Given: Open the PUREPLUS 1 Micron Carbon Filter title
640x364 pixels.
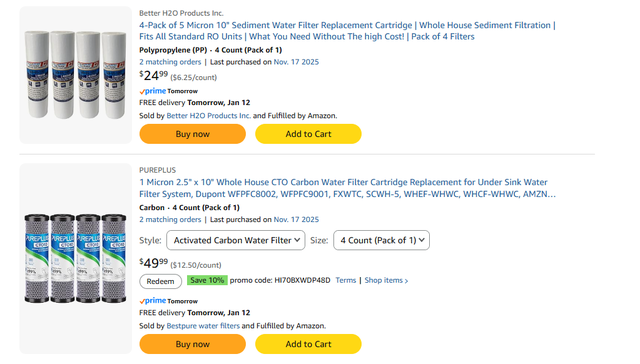Looking at the screenshot, I should tap(347, 188).
